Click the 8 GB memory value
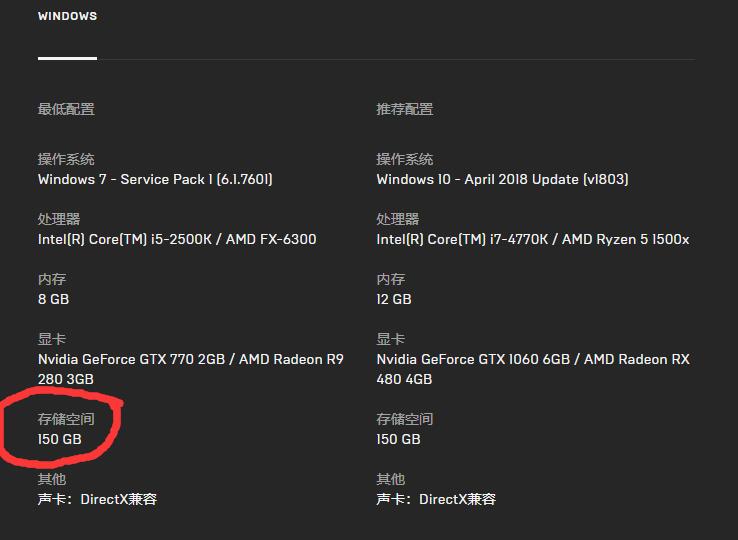 (53, 299)
